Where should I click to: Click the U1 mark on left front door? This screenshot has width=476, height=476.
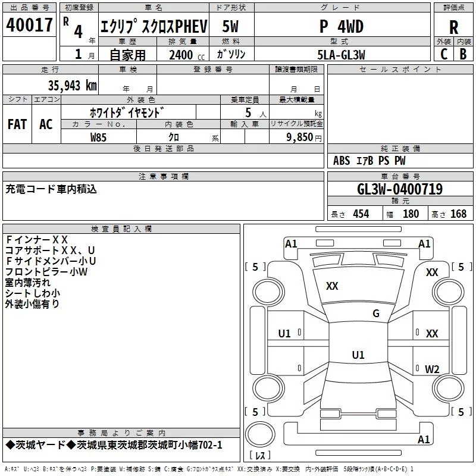[x=284, y=334]
